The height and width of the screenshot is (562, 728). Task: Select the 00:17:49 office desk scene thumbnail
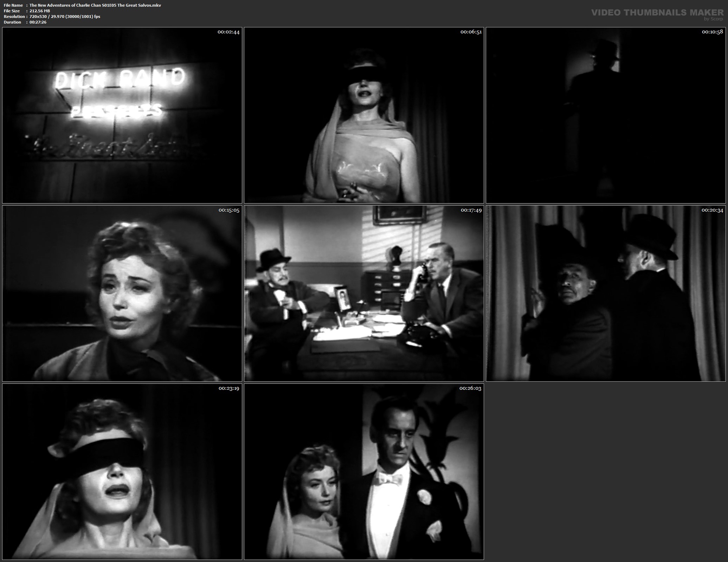364,293
